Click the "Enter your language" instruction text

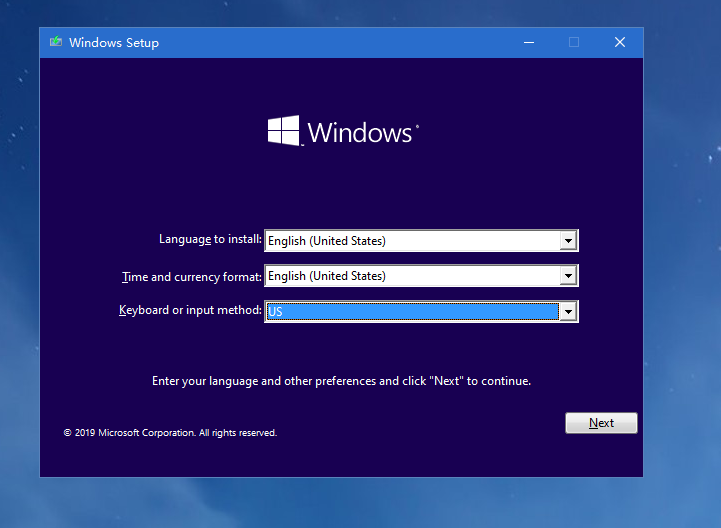coord(341,381)
